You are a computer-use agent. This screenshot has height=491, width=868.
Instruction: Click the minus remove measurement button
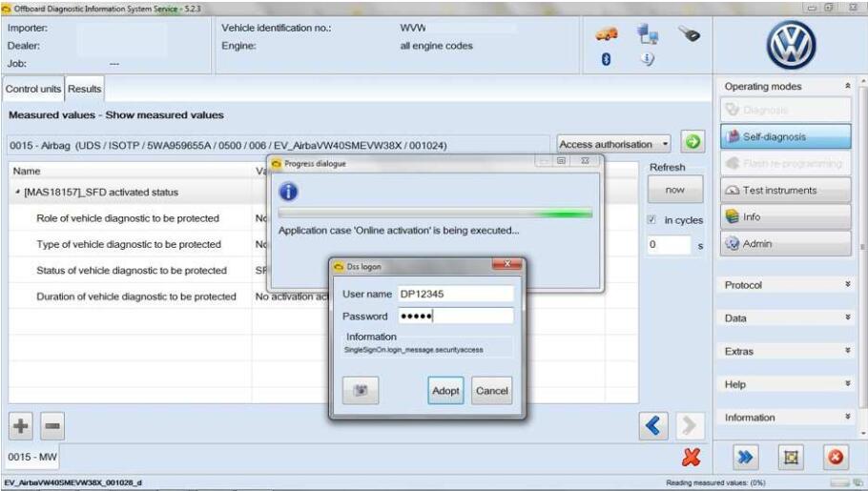pos(52,425)
